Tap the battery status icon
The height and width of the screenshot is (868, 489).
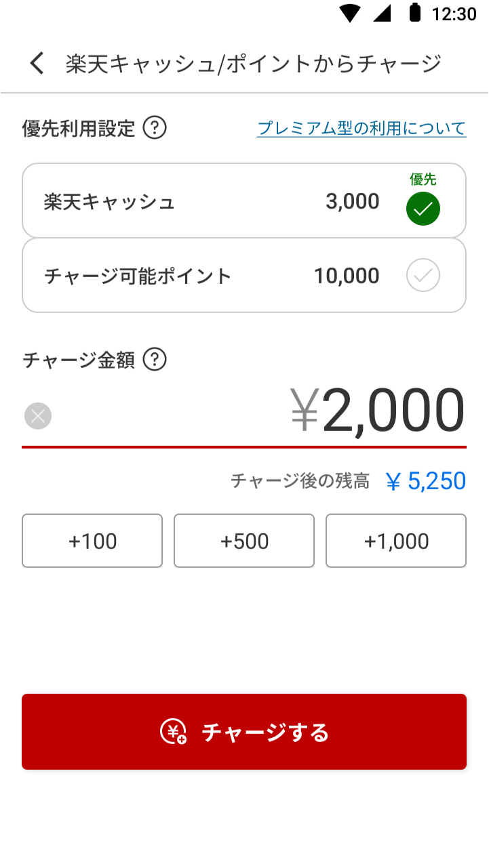pos(414,14)
